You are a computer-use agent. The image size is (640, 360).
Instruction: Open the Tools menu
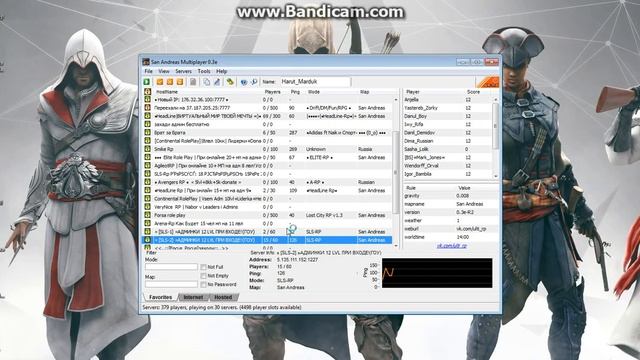tap(204, 71)
